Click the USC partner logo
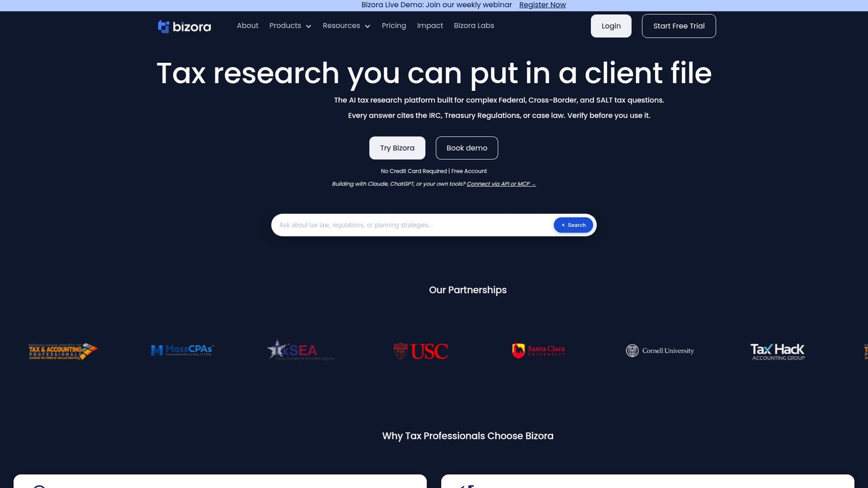The width and height of the screenshot is (868, 488). pos(420,351)
